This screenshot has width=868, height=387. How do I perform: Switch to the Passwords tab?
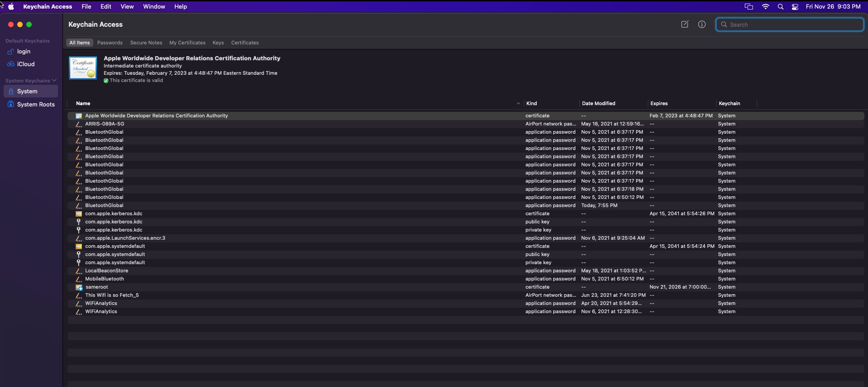tap(110, 43)
